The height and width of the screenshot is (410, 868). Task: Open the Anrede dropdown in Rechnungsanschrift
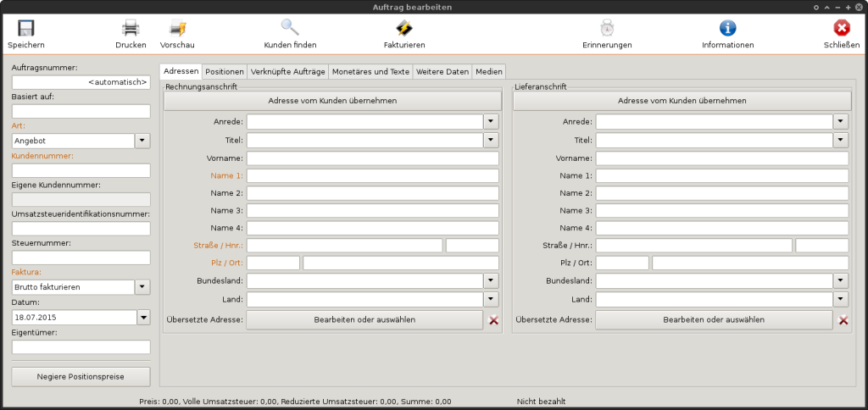pos(492,122)
